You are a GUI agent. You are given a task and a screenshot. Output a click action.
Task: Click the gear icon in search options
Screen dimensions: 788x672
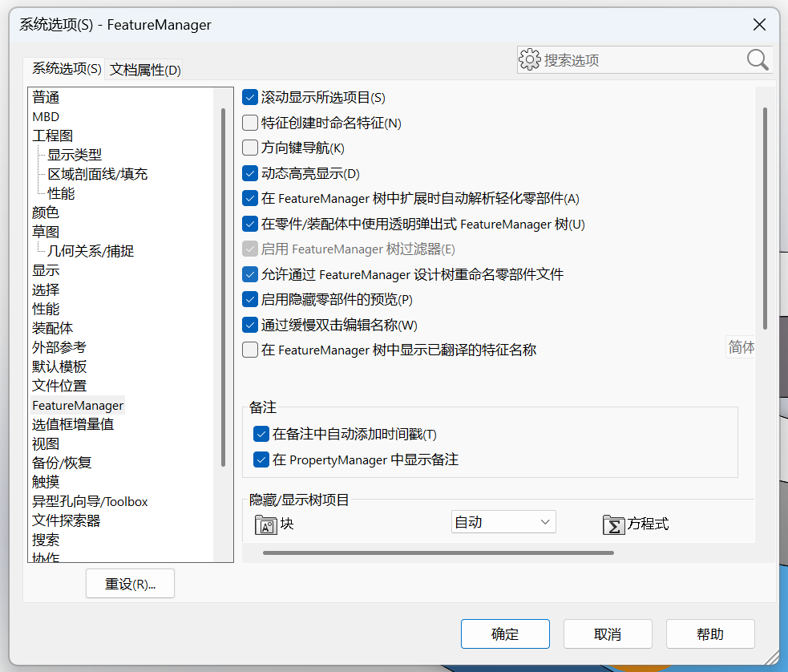[530, 60]
